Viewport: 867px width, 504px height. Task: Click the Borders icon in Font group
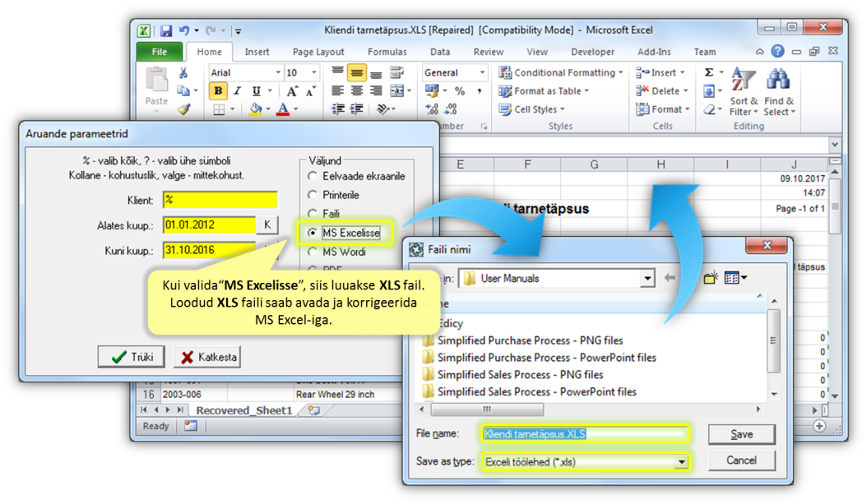(x=219, y=109)
